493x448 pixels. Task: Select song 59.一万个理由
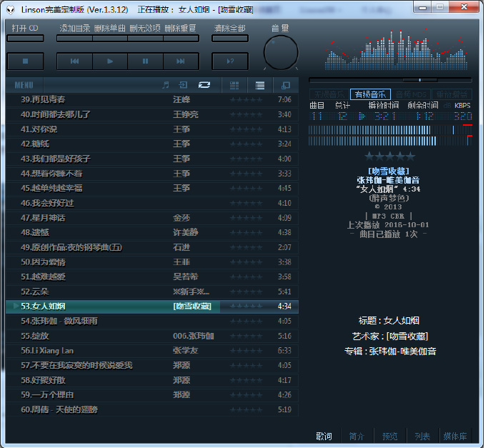pos(152,395)
